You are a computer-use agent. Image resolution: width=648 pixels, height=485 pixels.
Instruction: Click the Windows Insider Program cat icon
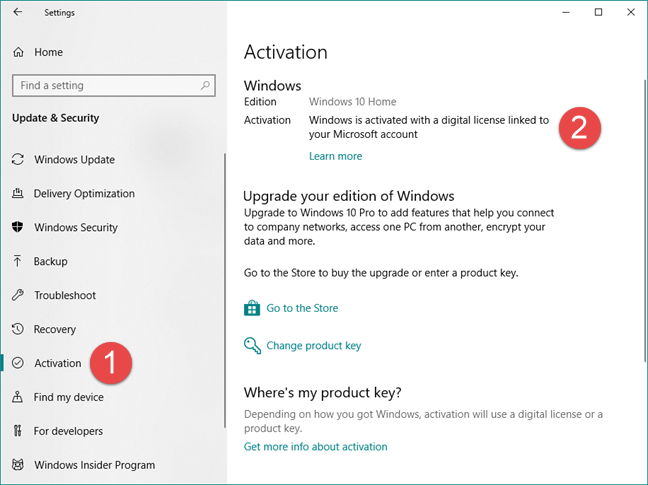point(17,465)
